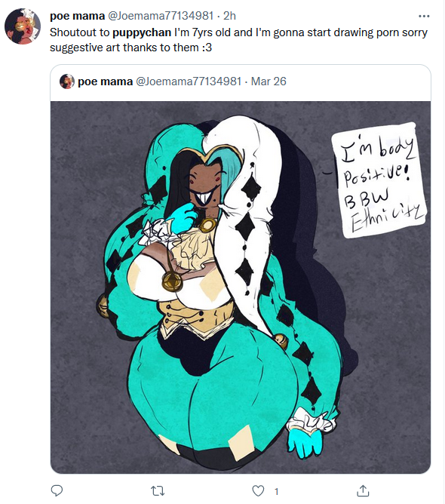Click the handwritten note in the artwork

pyautogui.click(x=379, y=180)
